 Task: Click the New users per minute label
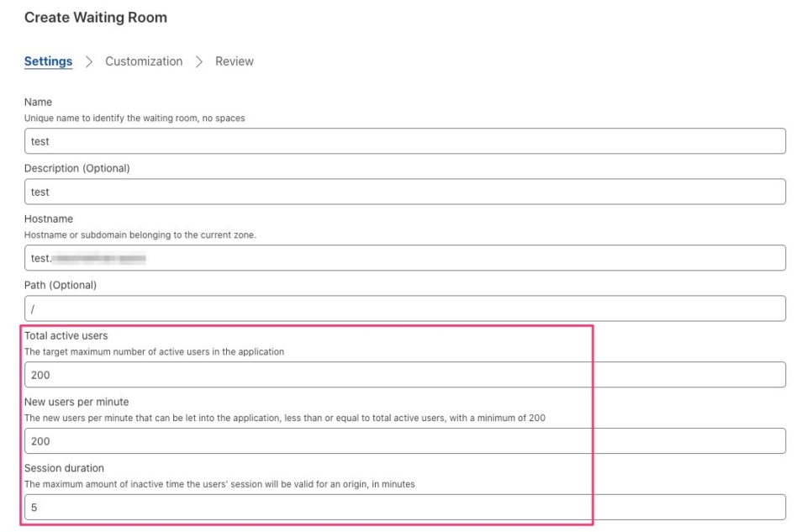76,402
